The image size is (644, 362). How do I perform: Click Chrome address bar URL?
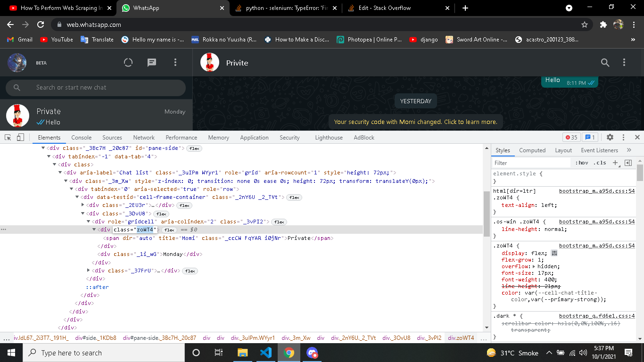click(x=94, y=25)
